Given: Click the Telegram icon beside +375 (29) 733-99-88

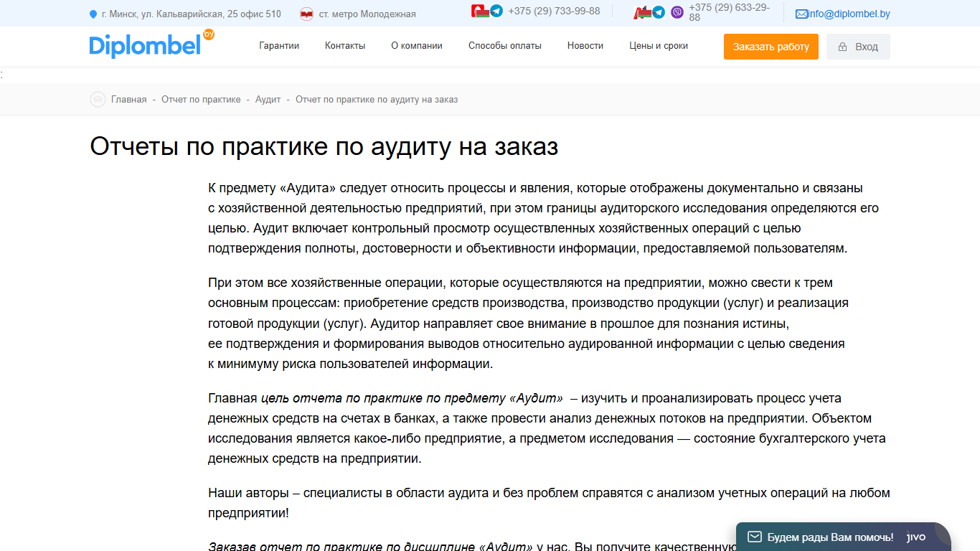Looking at the screenshot, I should (x=496, y=11).
